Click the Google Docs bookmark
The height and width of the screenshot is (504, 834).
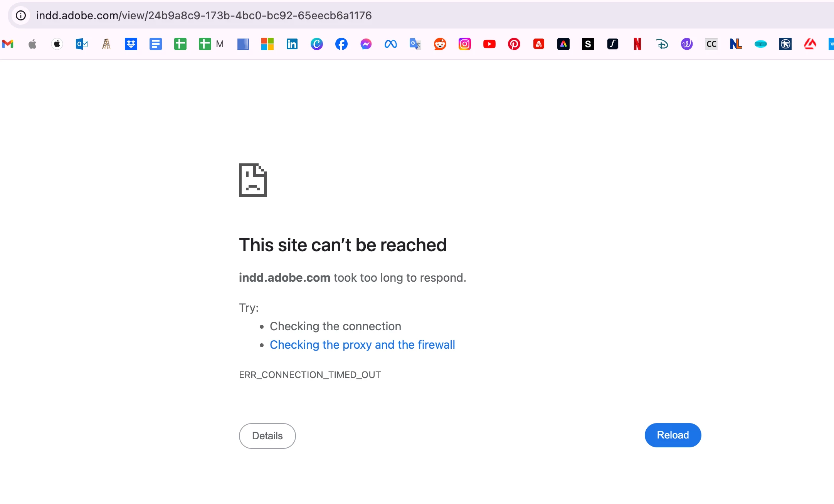click(x=156, y=44)
